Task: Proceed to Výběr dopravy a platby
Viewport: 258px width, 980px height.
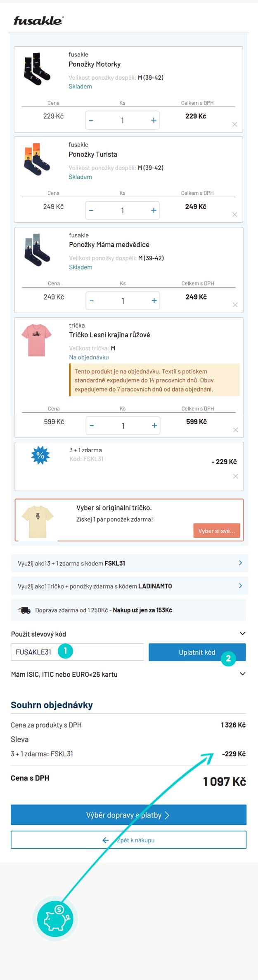Action: point(128,815)
